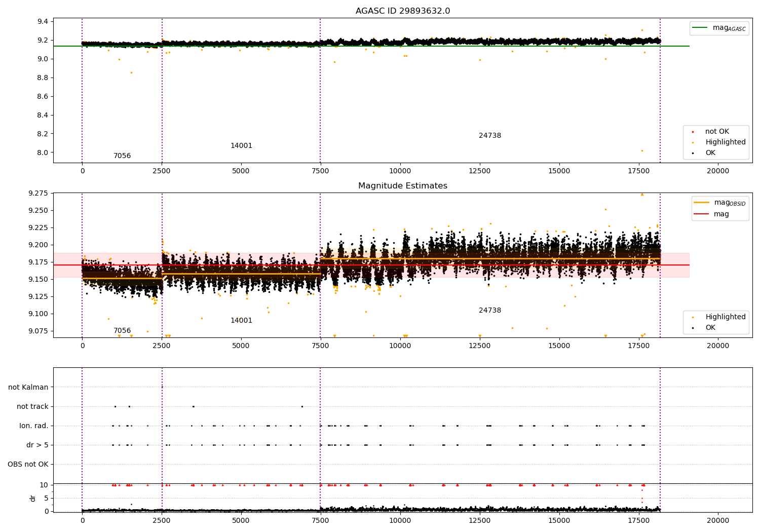Click x-axis tick '17500' under bottom plot
Viewport: 760px width, 532px height.
coord(638,521)
